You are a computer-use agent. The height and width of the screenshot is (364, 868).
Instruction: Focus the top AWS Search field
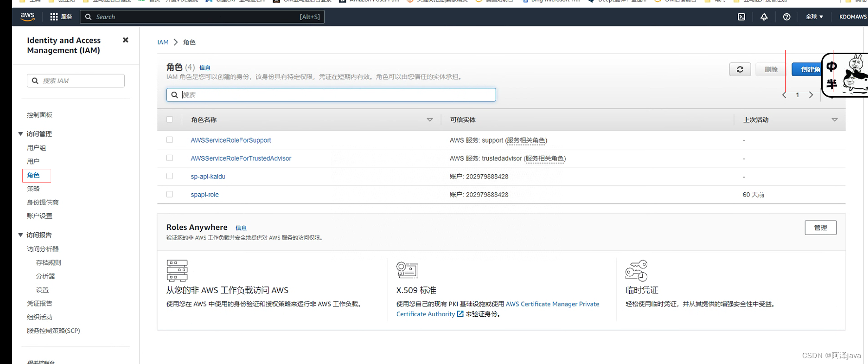[202, 17]
